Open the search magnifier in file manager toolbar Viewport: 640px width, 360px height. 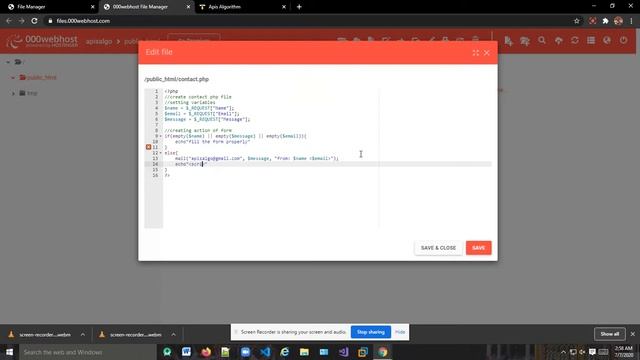542,40
